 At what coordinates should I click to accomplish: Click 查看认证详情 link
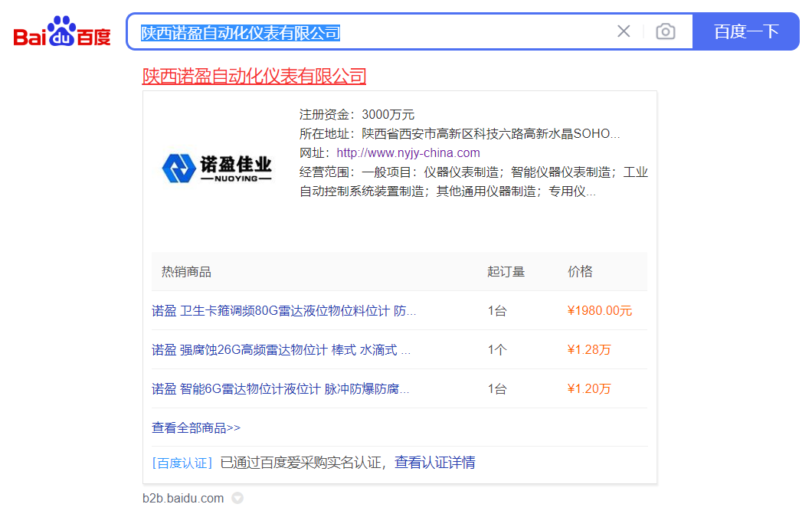[x=434, y=463]
